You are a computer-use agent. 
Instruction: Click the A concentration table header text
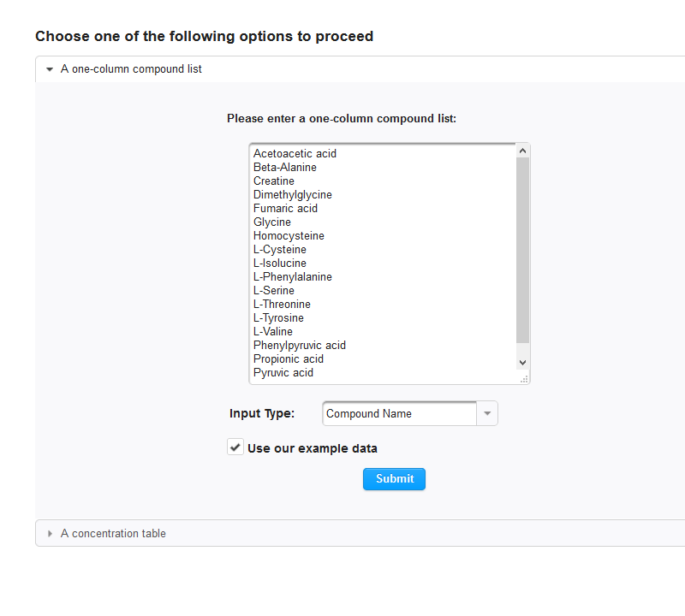[x=113, y=534]
